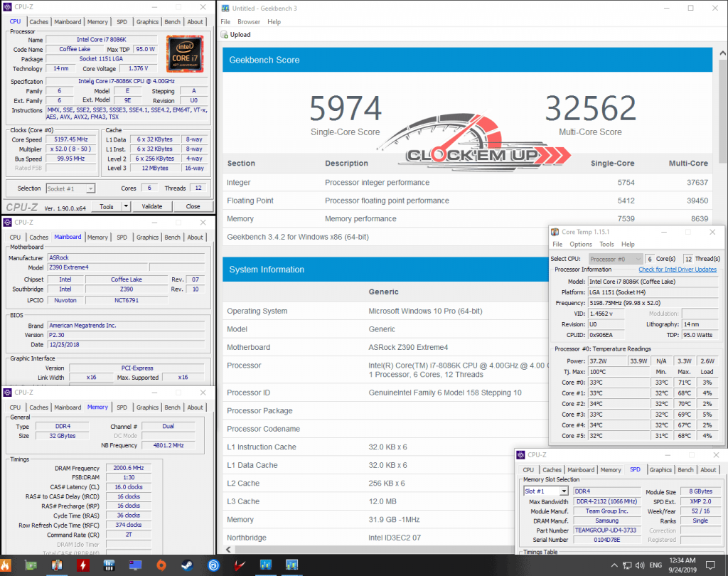Viewport: 728px width, 576px height.
Task: Click Check for Intel Driver Updates link
Action: coord(677,270)
